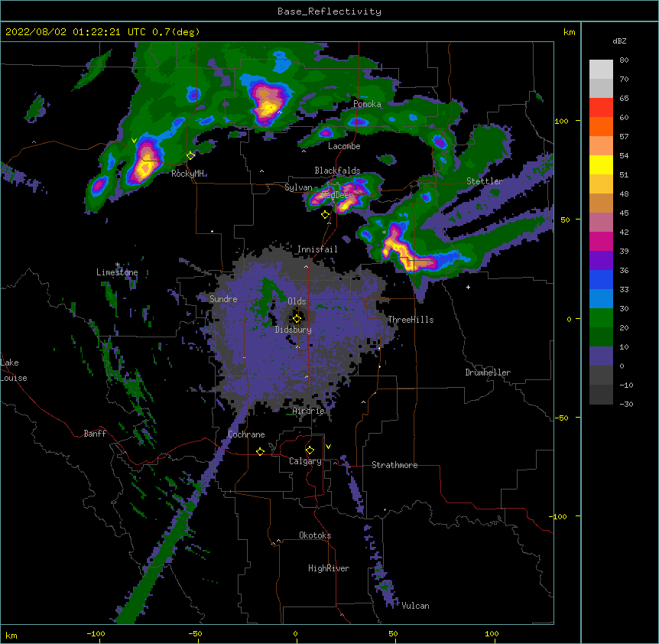Click the RockyMH label
This screenshot has width=659, height=644.
188,174
